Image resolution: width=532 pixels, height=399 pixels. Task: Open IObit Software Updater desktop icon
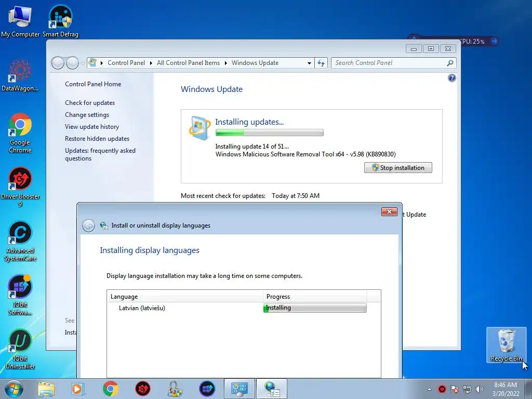pos(20,295)
